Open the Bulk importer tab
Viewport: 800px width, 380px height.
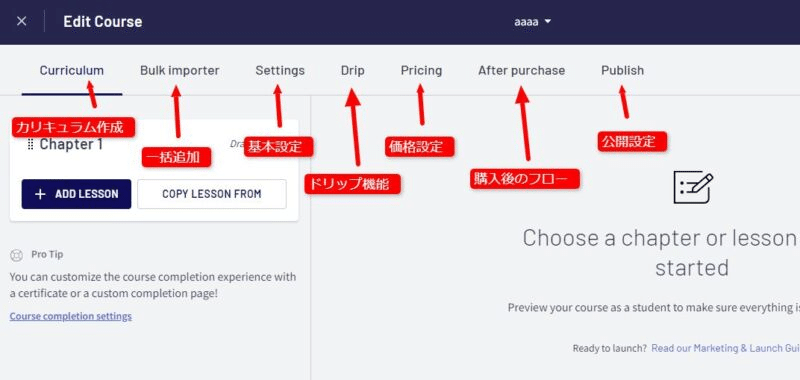[x=180, y=70]
